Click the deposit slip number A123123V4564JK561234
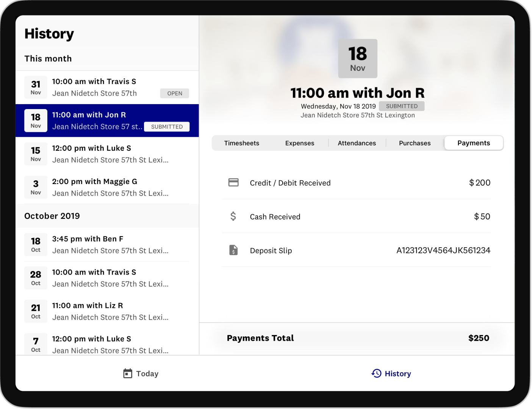Image resolution: width=532 pixels, height=409 pixels. tap(443, 250)
